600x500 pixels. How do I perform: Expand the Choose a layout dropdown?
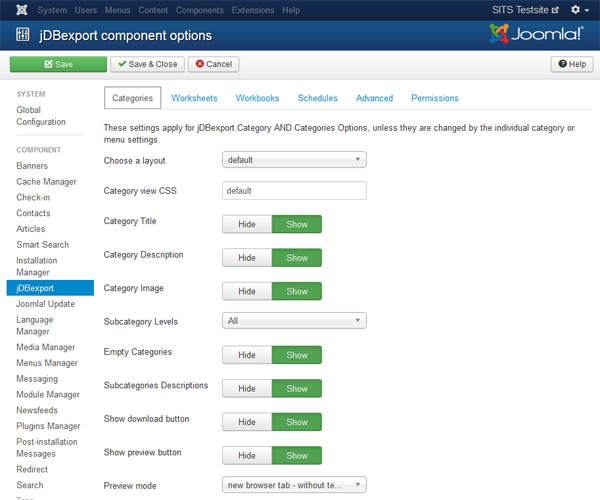(294, 160)
